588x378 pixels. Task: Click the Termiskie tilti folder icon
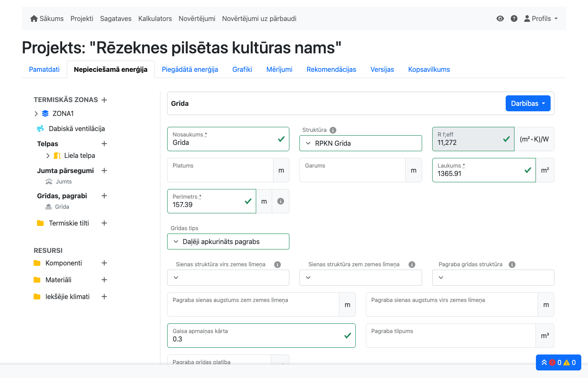point(40,223)
